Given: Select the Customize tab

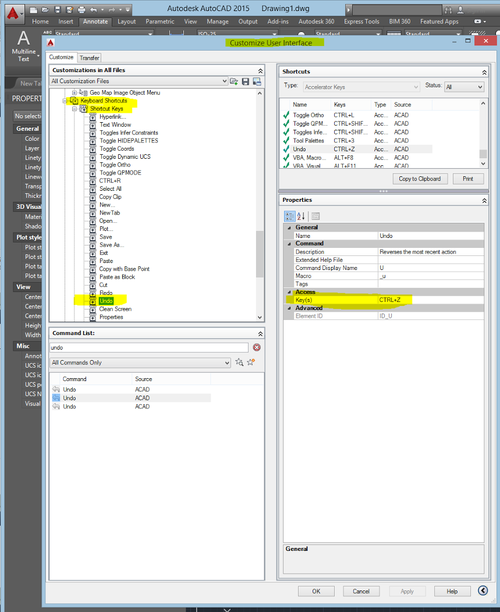Looking at the screenshot, I should click(61, 57).
